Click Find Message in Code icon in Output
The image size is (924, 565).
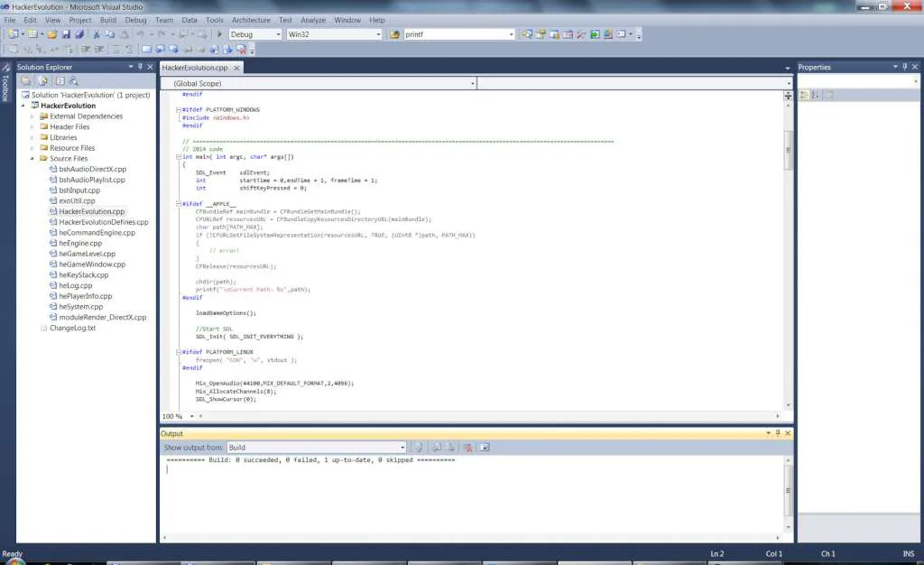419,448
